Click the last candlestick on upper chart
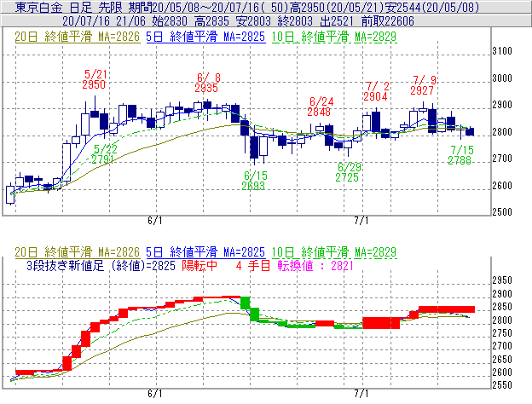The width and height of the screenshot is (532, 404). [x=470, y=131]
